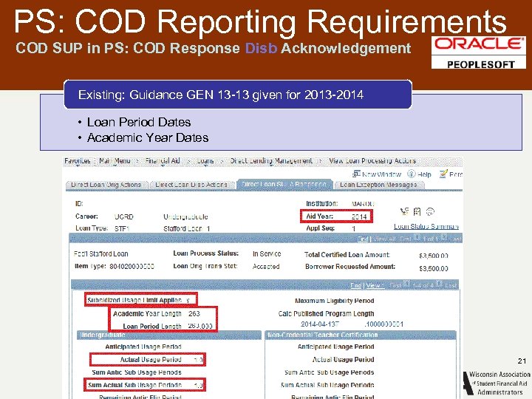Screen dimensions: 532x399
Task: Select Aid Year value 2014
Action: point(359,216)
